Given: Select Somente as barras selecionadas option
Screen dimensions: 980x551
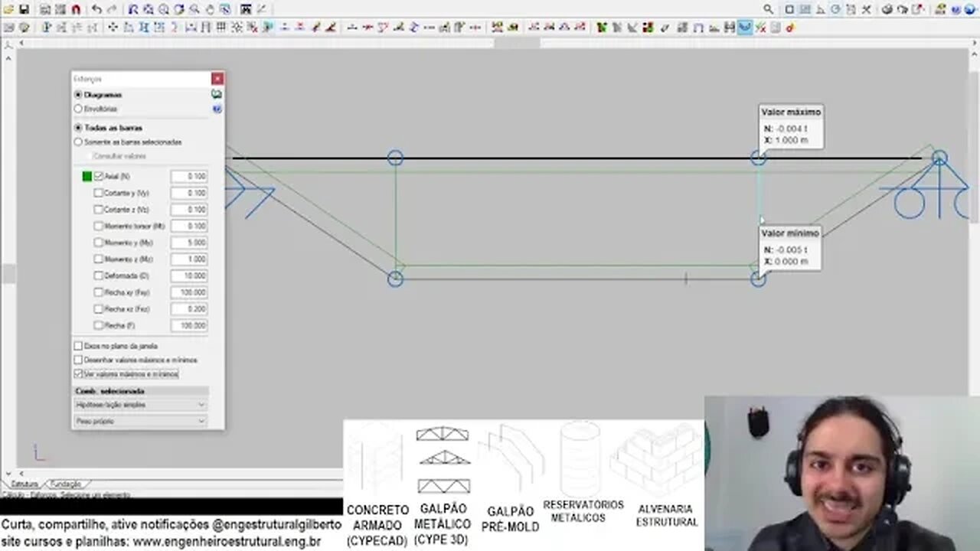Looking at the screenshot, I should 78,142.
